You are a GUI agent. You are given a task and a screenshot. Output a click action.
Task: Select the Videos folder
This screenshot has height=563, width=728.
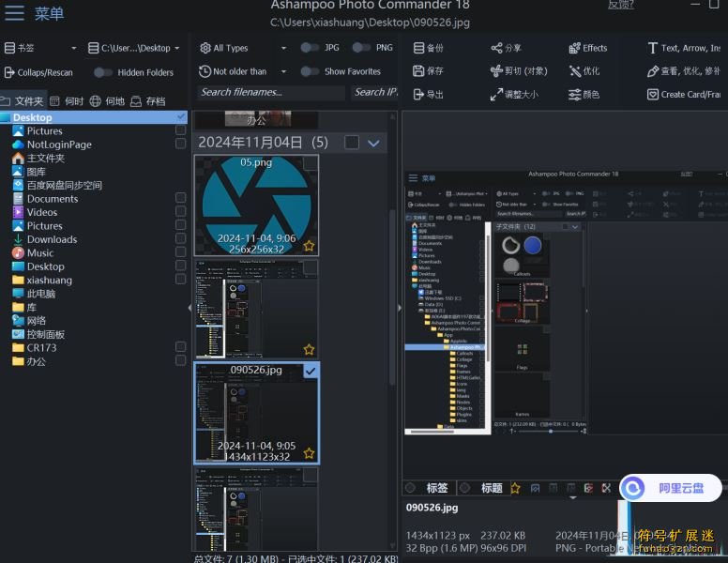point(36,212)
